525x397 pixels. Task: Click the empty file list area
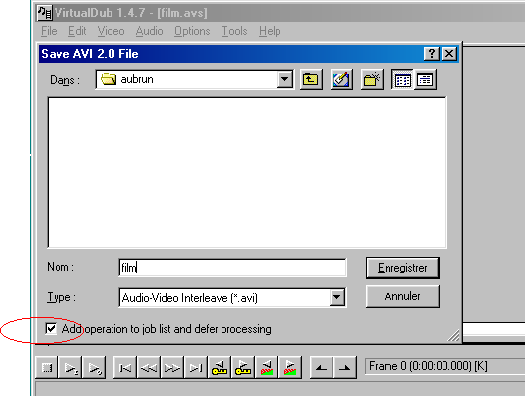coord(247,172)
